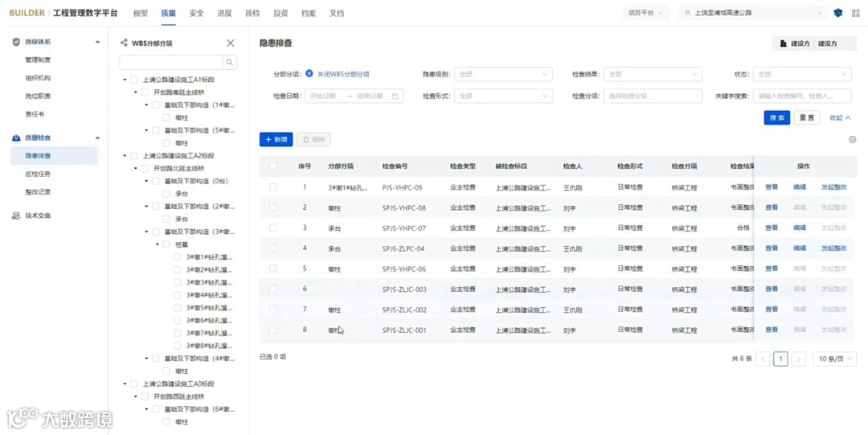Image resolution: width=868 pixels, height=435 pixels.
Task: Click the avatar badge icon in top bar
Action: [x=838, y=13]
